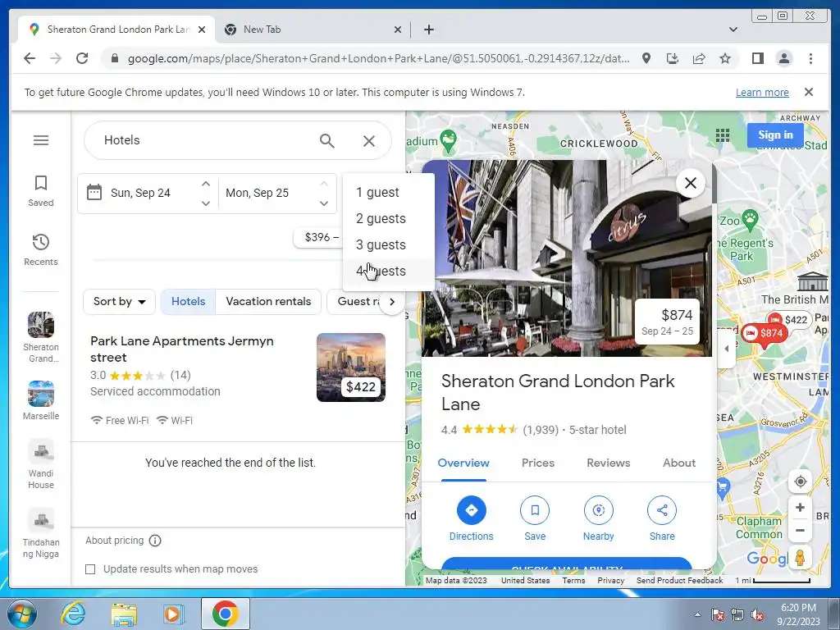This screenshot has height=630, width=840.
Task: Click the Sign in button
Action: (775, 135)
